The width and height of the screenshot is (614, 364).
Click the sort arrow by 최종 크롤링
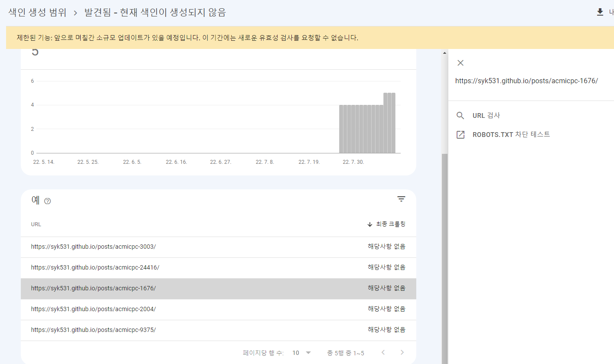(370, 224)
